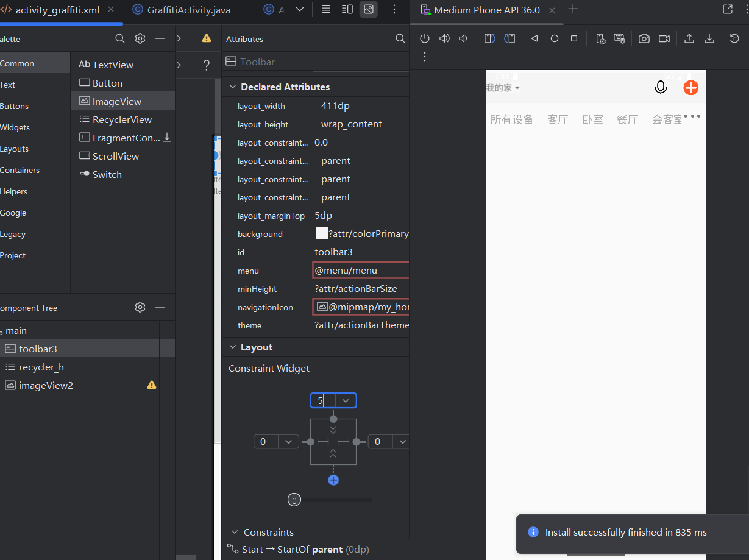Screen dimensions: 749x560
Task: Minimize the Palette panel
Action: pyautogui.click(x=160, y=38)
